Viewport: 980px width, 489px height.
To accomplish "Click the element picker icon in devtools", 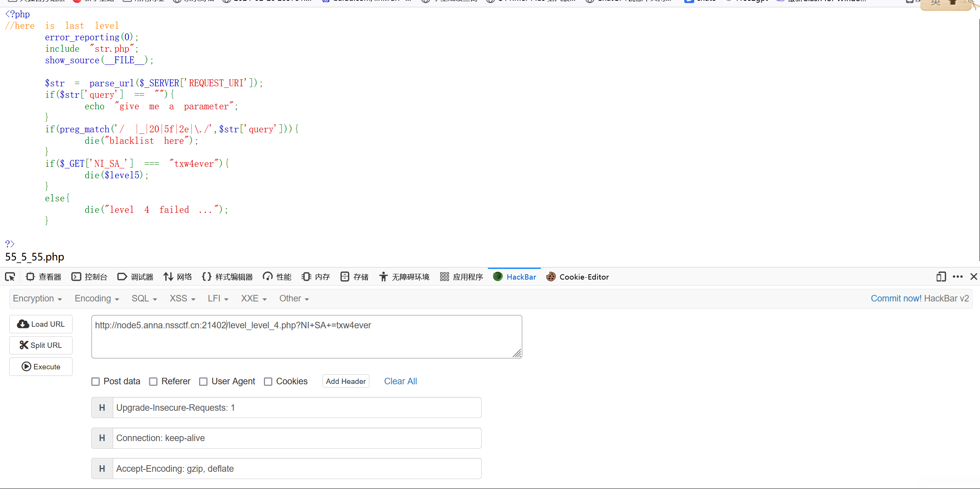I will 10,277.
